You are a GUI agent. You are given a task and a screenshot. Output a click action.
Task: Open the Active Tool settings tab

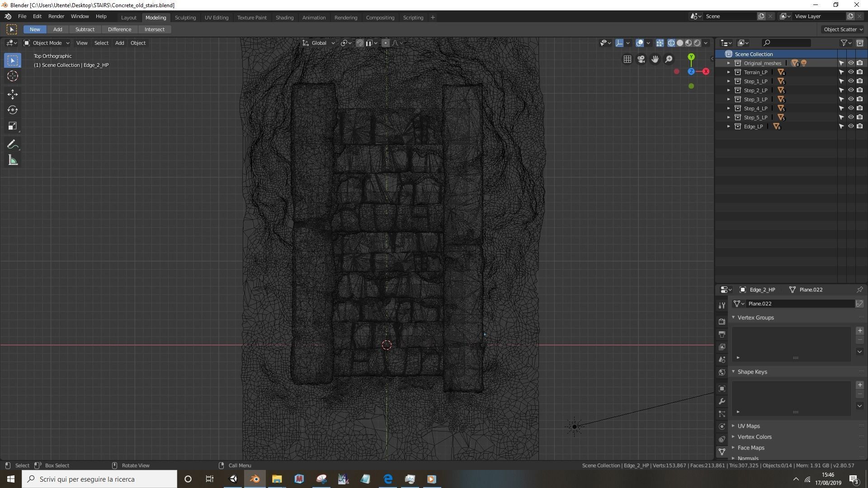click(722, 305)
